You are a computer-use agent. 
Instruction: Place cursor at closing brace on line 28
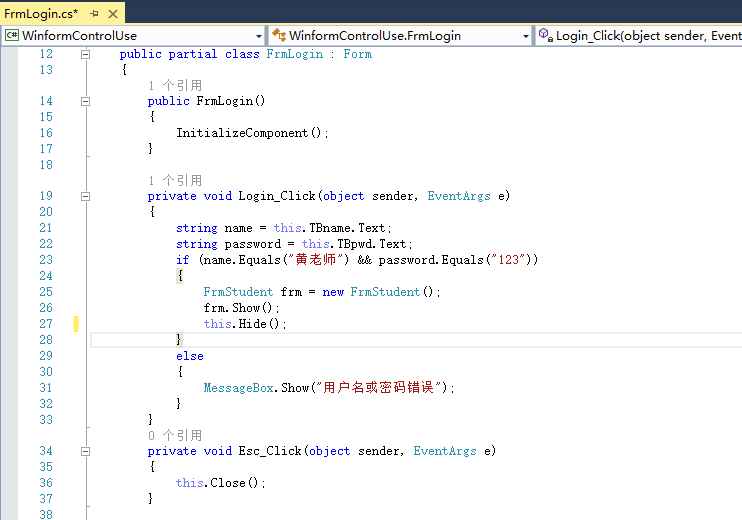point(178,340)
